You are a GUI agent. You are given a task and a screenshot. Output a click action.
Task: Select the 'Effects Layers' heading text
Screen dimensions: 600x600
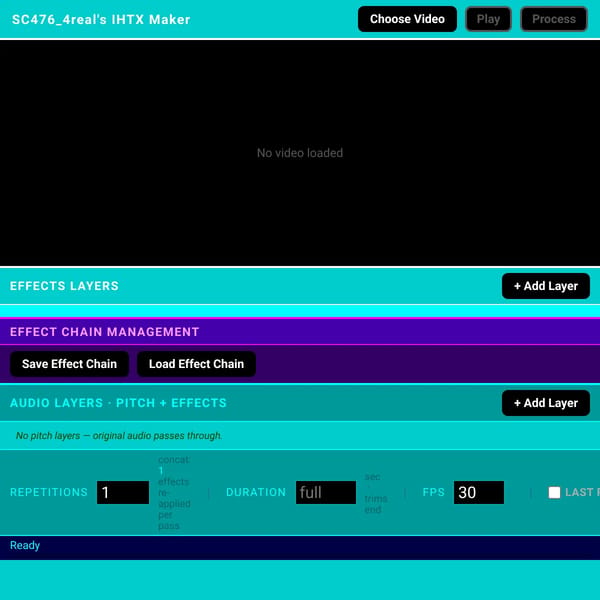coord(64,286)
